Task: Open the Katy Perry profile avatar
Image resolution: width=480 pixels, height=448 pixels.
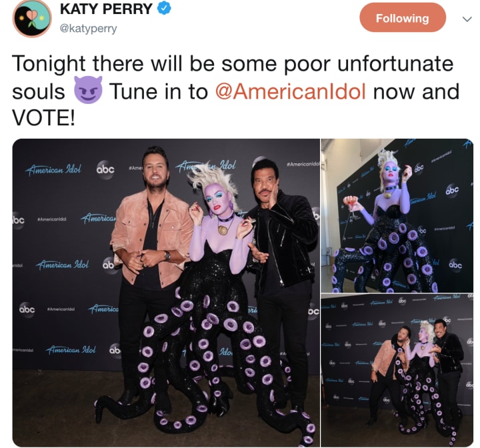Action: [32, 18]
